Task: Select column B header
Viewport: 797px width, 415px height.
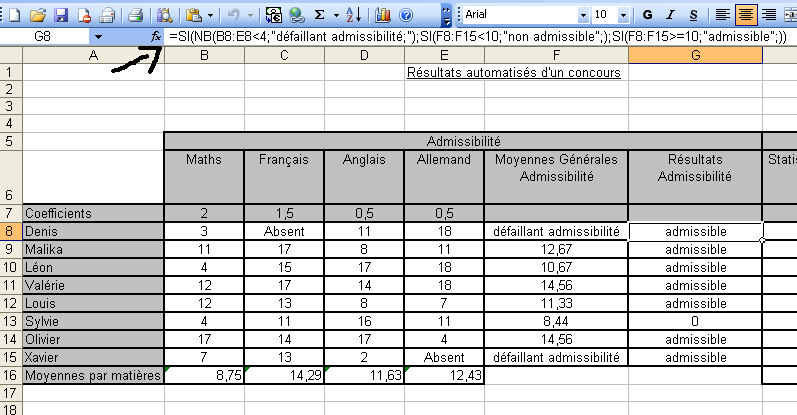Action: (x=204, y=55)
